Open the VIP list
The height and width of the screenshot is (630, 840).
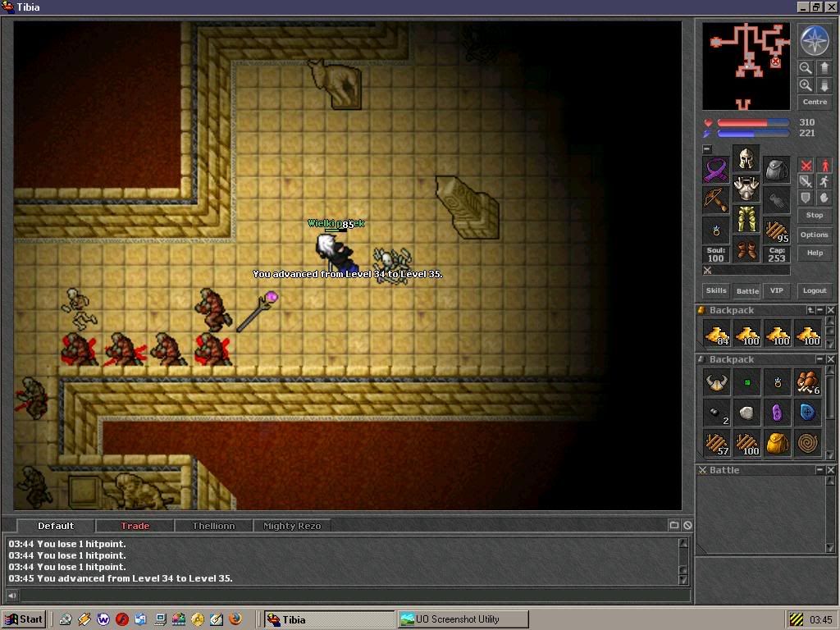pos(776,290)
